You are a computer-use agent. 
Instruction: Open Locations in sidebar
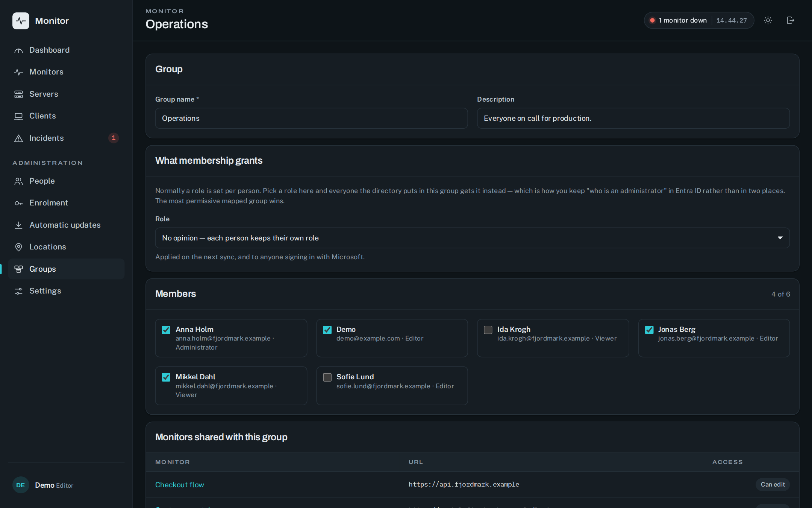pyautogui.click(x=66, y=247)
